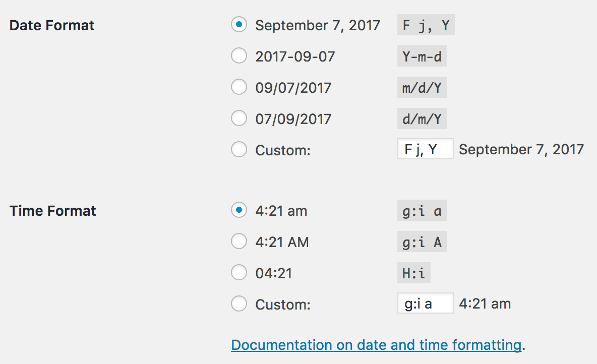Viewport: 597px width, 364px height.
Task: Click the 'H:i' format code label
Action: [414, 273]
